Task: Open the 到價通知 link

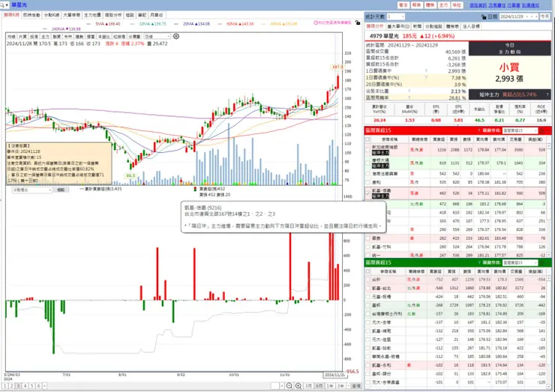Action: [x=530, y=5]
